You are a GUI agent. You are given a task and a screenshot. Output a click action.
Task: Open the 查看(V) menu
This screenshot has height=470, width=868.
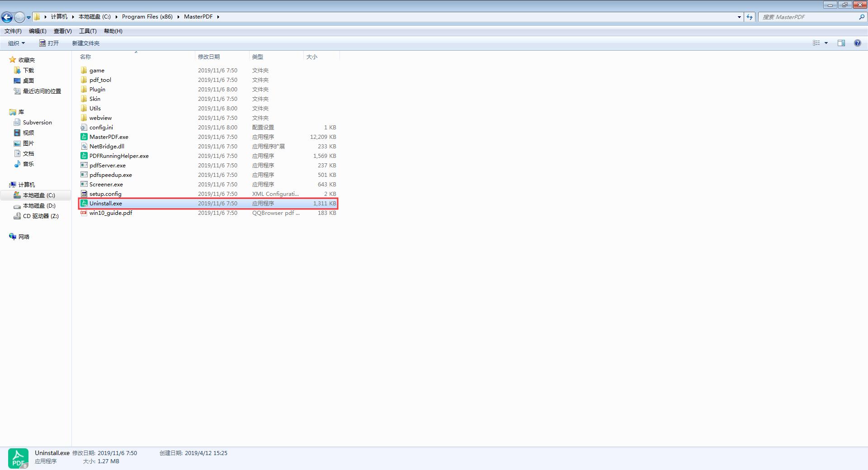(x=62, y=31)
